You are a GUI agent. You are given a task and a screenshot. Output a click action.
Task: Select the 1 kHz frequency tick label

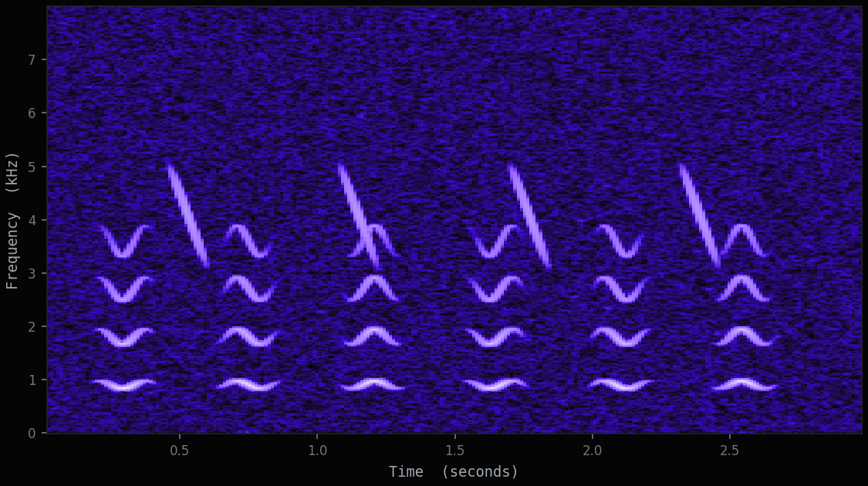tap(32, 380)
